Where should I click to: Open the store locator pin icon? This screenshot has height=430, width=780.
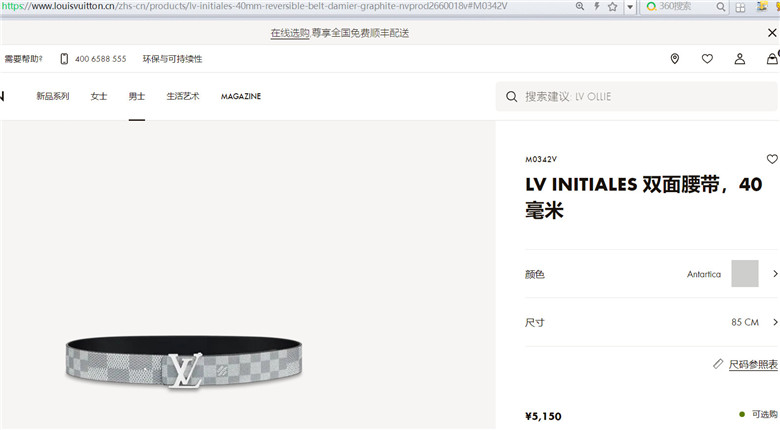675,59
